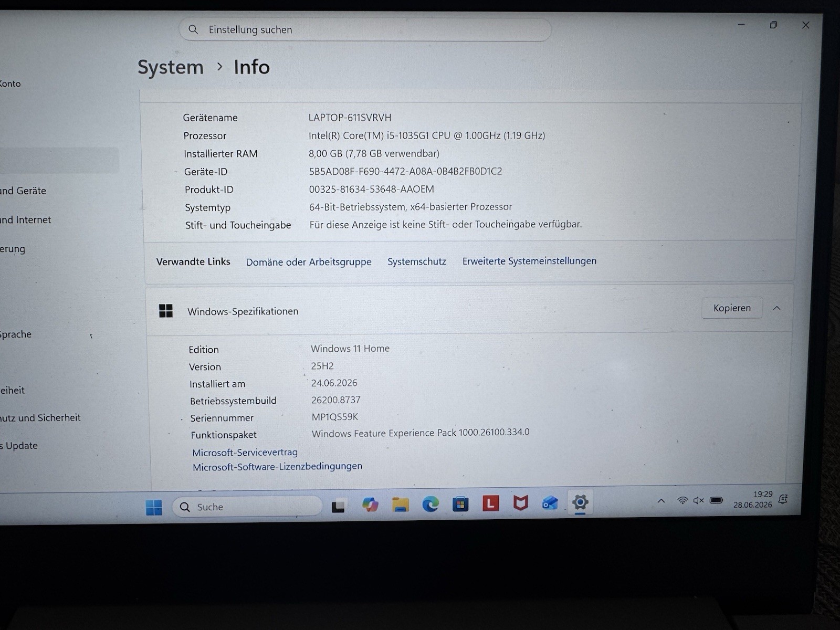Select the Windows Feature Experience Pack value

(421, 433)
